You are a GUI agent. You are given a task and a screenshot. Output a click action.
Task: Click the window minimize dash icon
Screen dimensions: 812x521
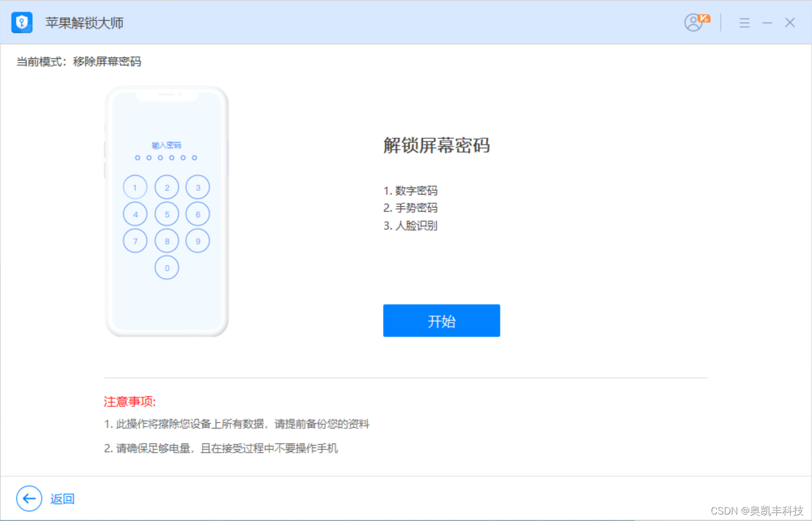[x=767, y=23]
